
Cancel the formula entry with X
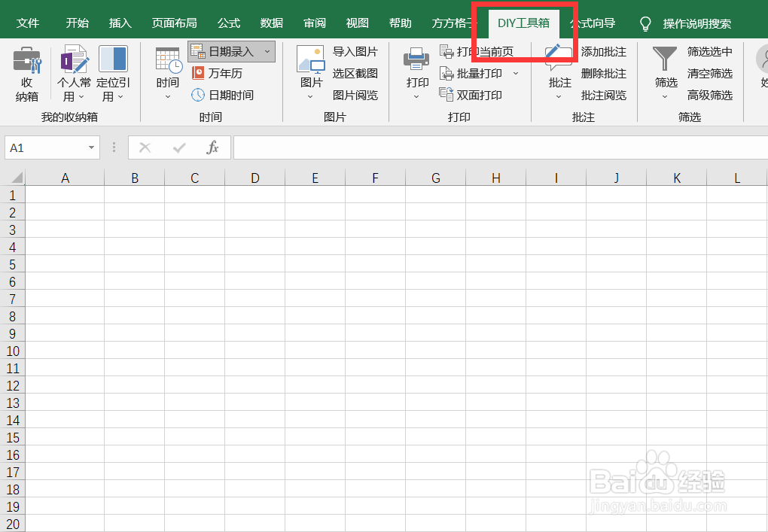[x=145, y=147]
